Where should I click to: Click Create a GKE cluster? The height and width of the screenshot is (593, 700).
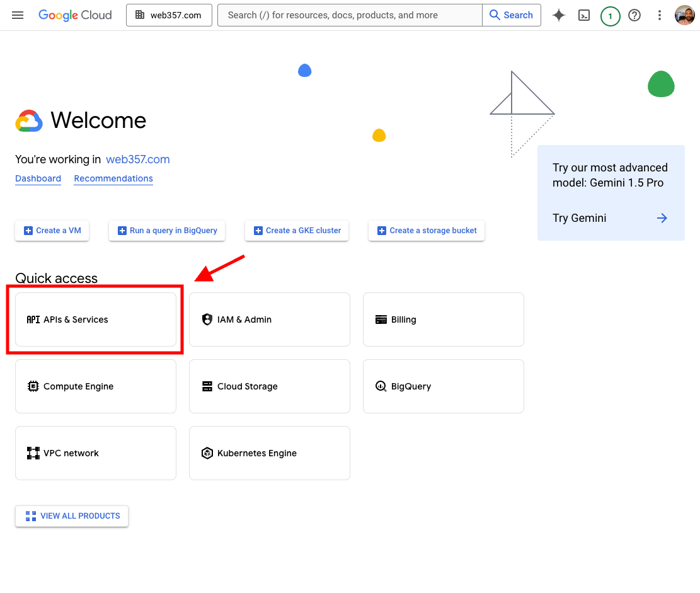click(x=297, y=231)
